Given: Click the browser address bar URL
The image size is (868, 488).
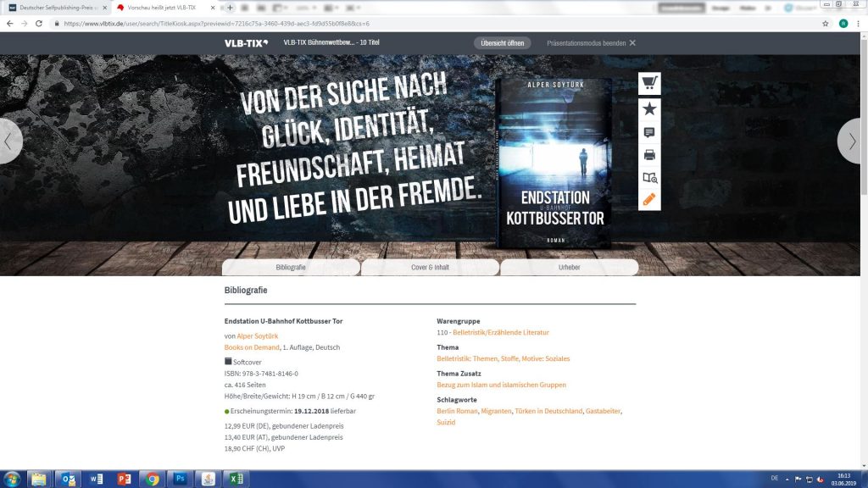Looking at the screenshot, I should [216, 24].
